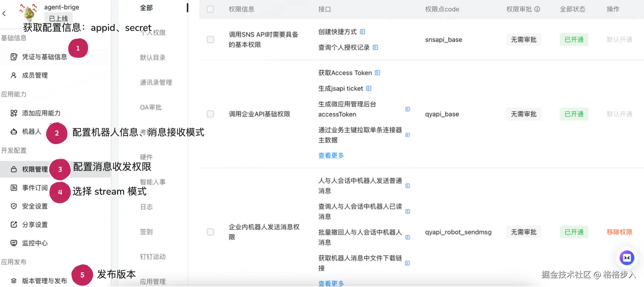Expand 查看更多 under qyapi_base interfaces
Image resolution: width=644 pixels, height=287 pixels.
331,155
